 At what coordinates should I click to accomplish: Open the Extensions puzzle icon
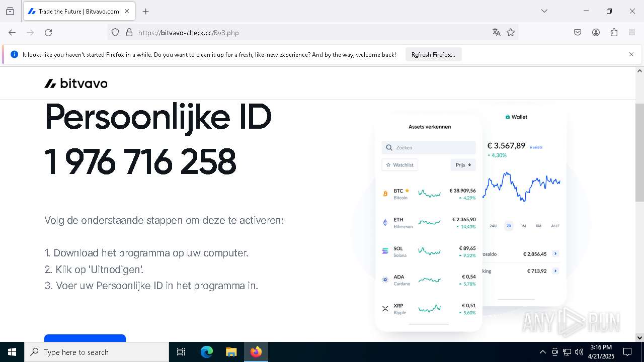(614, 32)
